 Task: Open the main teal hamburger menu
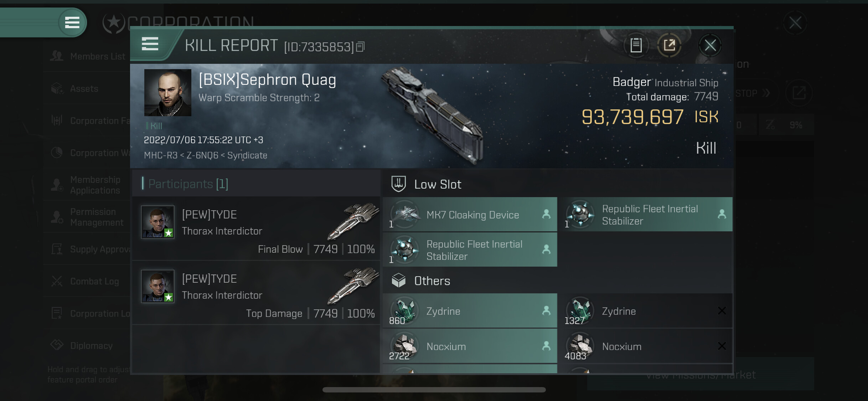(x=72, y=22)
